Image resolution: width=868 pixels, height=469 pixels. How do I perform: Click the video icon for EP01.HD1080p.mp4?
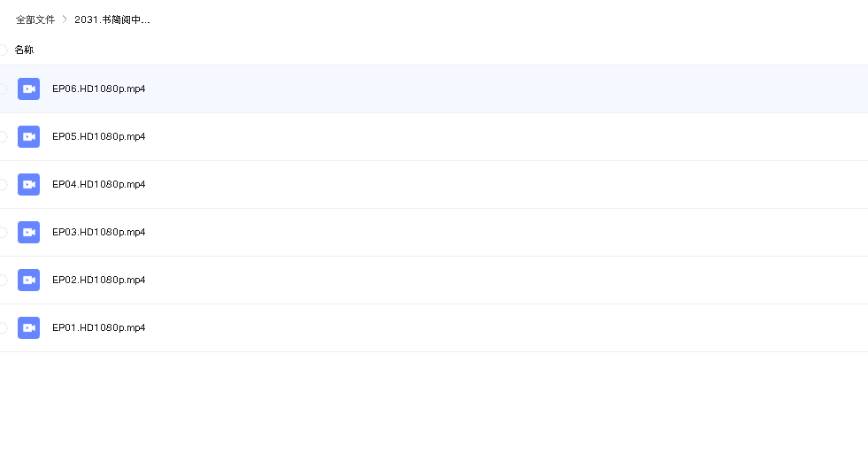(x=28, y=327)
